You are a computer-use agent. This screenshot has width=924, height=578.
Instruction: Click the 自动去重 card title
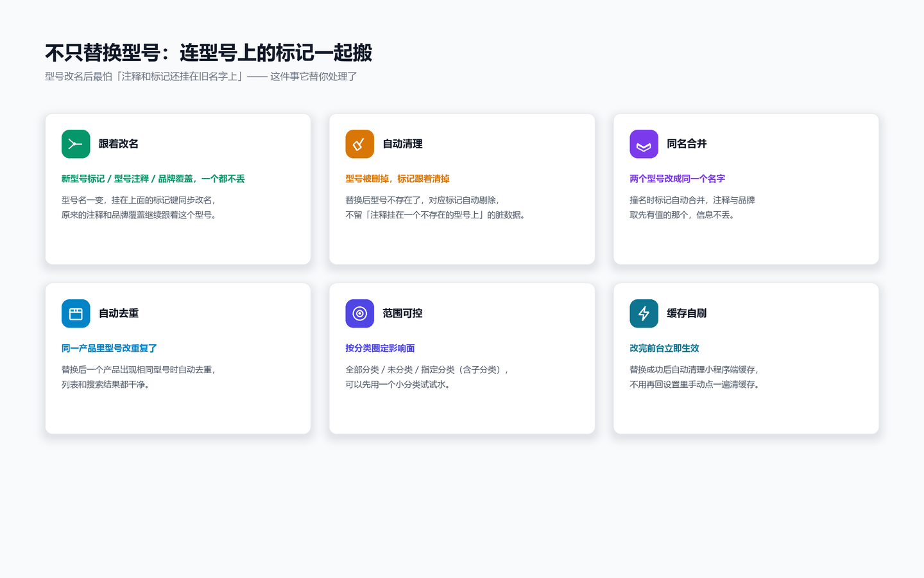click(119, 313)
